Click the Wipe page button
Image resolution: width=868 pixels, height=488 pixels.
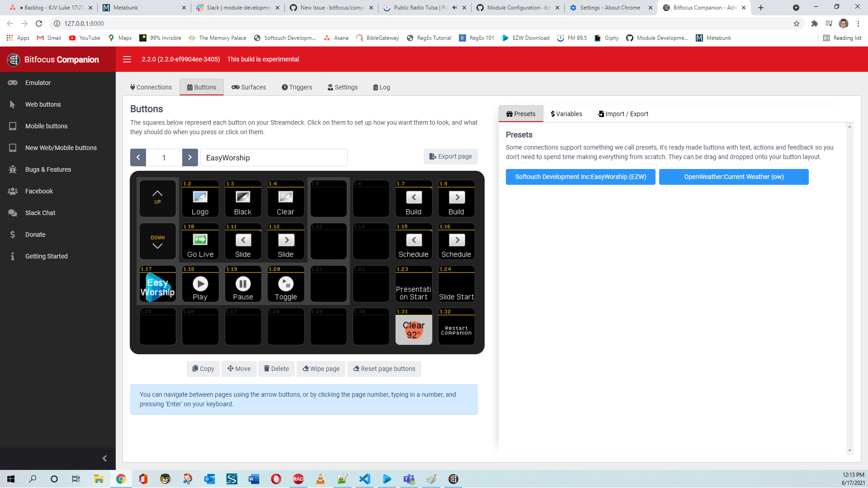[321, 369]
